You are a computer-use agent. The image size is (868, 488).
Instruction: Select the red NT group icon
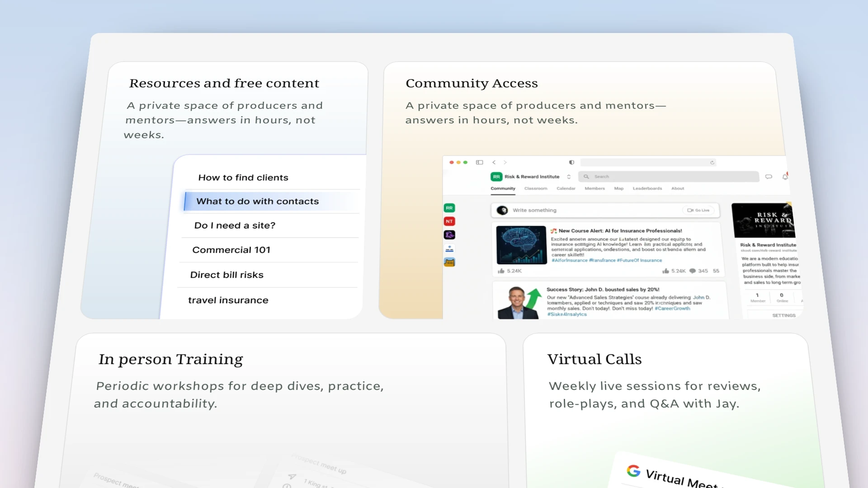449,221
